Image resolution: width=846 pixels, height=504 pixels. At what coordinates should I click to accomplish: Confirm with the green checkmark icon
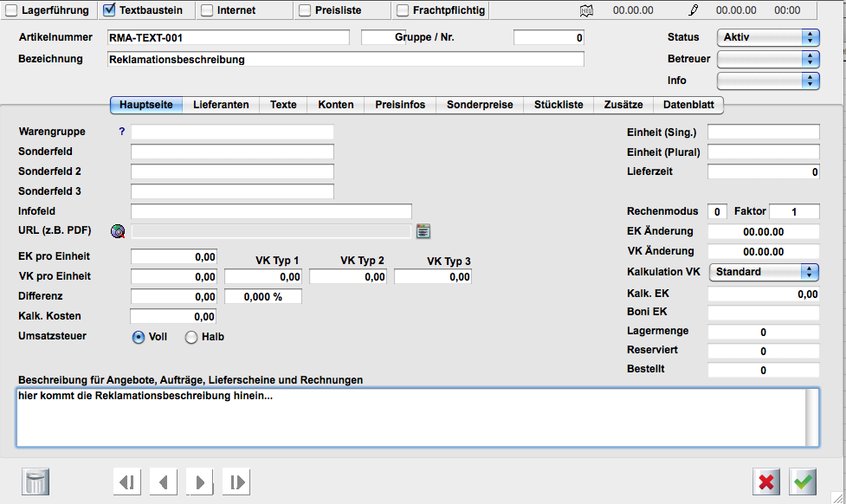(803, 481)
